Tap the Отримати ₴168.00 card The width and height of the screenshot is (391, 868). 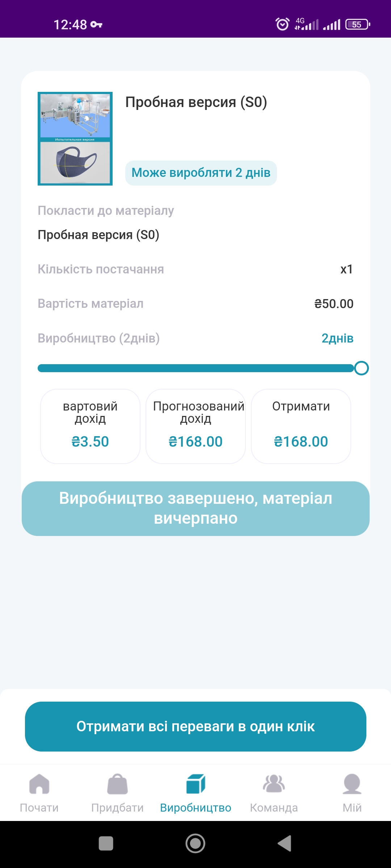pos(301,426)
